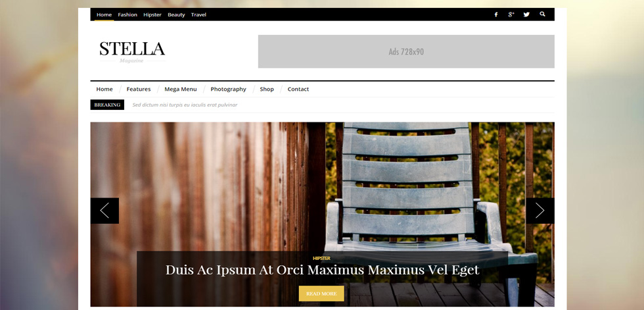This screenshot has width=644, height=310.
Task: Go to previous slide arrow
Action: pos(104,211)
